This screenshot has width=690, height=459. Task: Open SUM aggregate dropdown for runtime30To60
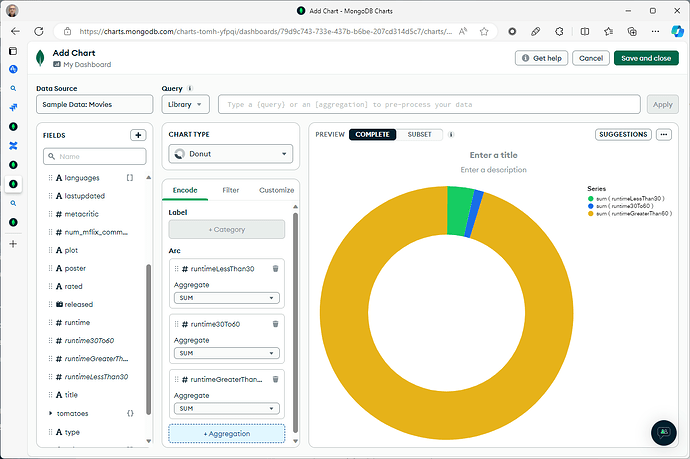pos(227,353)
